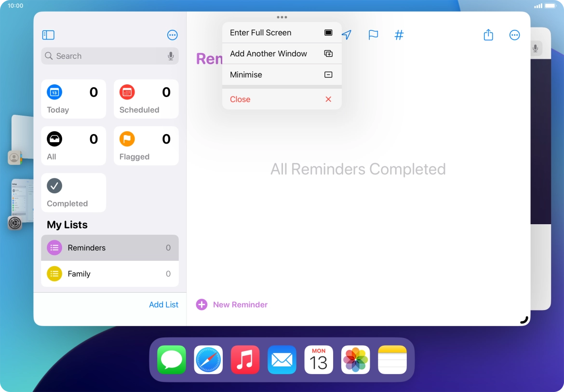Show Completed reminders list
Viewport: 564px width, 392px height.
73,193
